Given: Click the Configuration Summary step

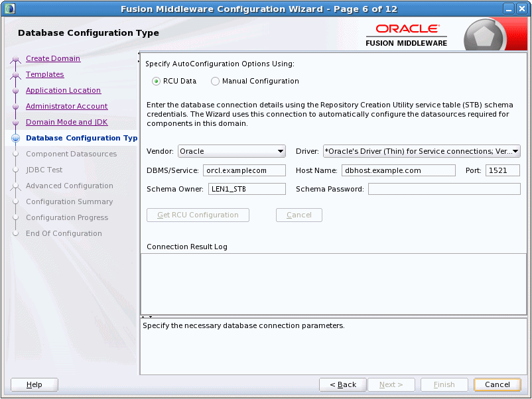Looking at the screenshot, I should [x=70, y=201].
